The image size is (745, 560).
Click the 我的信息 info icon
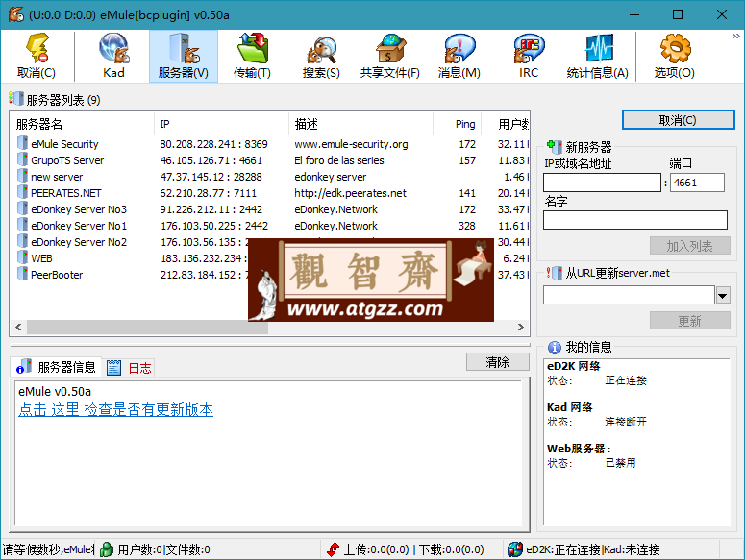click(x=554, y=348)
